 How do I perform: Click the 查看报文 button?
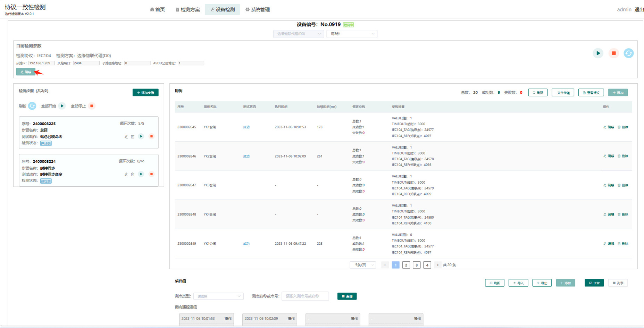point(591,93)
